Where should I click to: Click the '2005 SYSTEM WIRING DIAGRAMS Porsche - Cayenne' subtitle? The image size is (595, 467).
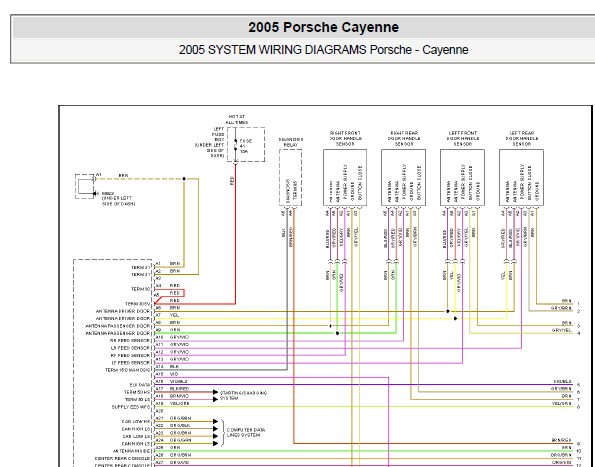323,50
